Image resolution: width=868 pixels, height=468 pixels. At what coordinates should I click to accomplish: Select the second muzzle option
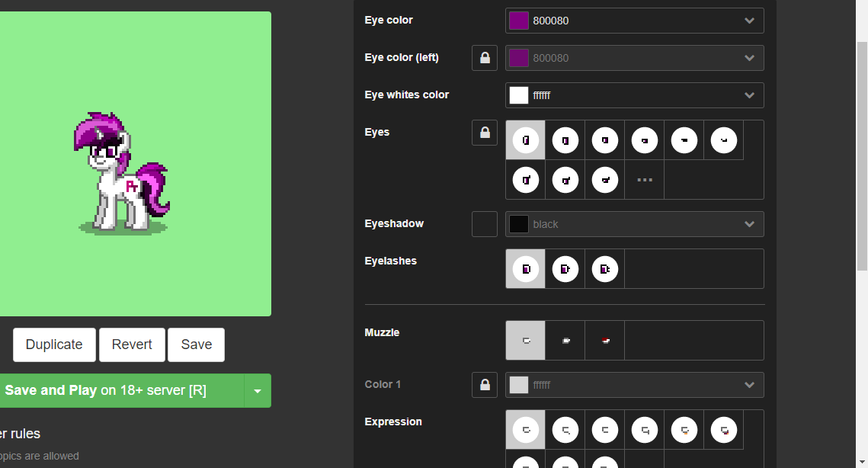pos(565,341)
